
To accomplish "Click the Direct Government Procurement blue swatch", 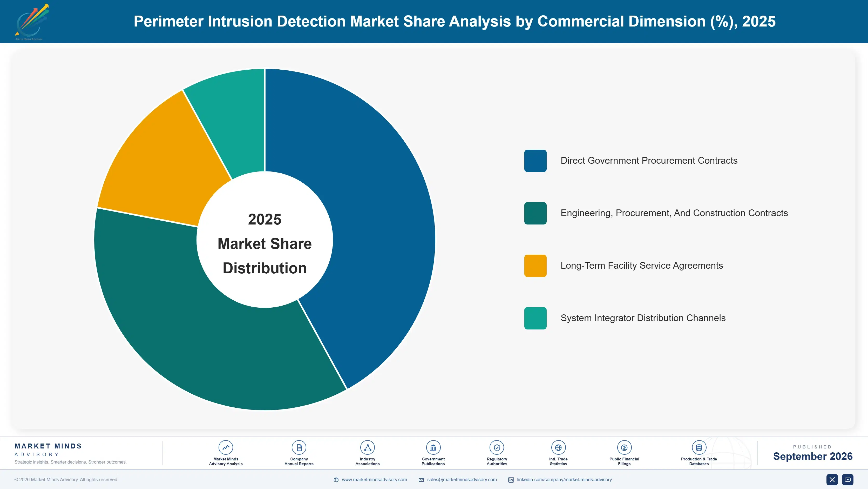I will tap(535, 161).
